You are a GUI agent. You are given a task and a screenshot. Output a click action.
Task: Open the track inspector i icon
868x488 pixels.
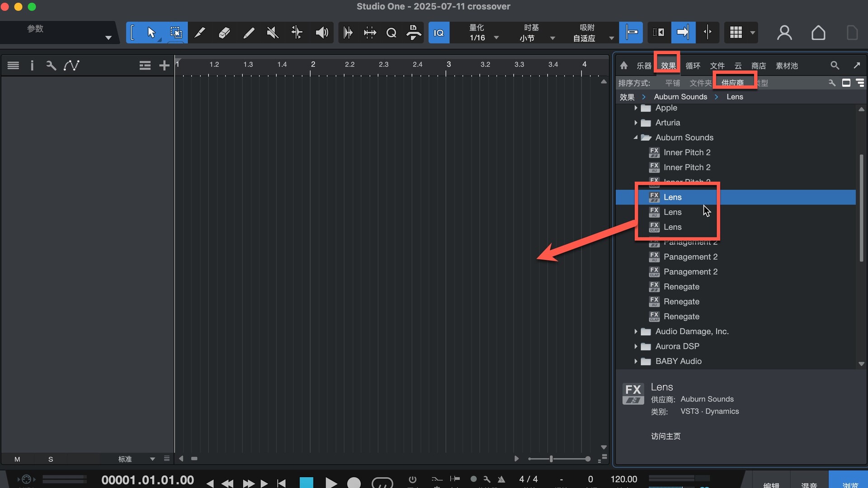tap(32, 66)
